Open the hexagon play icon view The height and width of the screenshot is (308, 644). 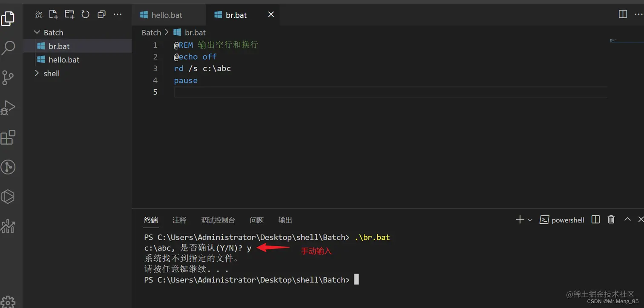(8, 197)
